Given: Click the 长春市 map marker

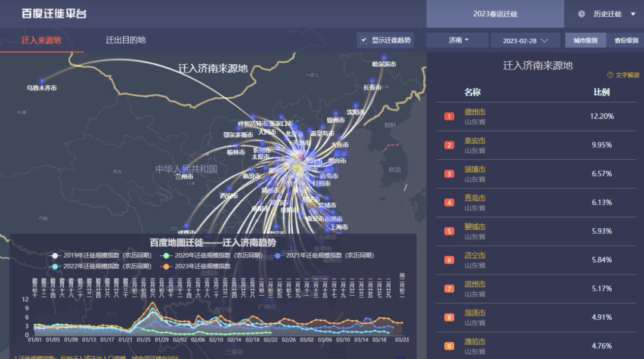Looking at the screenshot, I should (372, 81).
